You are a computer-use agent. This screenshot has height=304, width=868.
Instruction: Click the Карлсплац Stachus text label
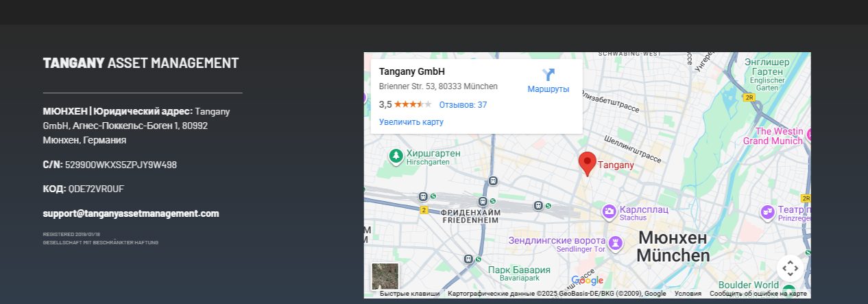(x=642, y=213)
